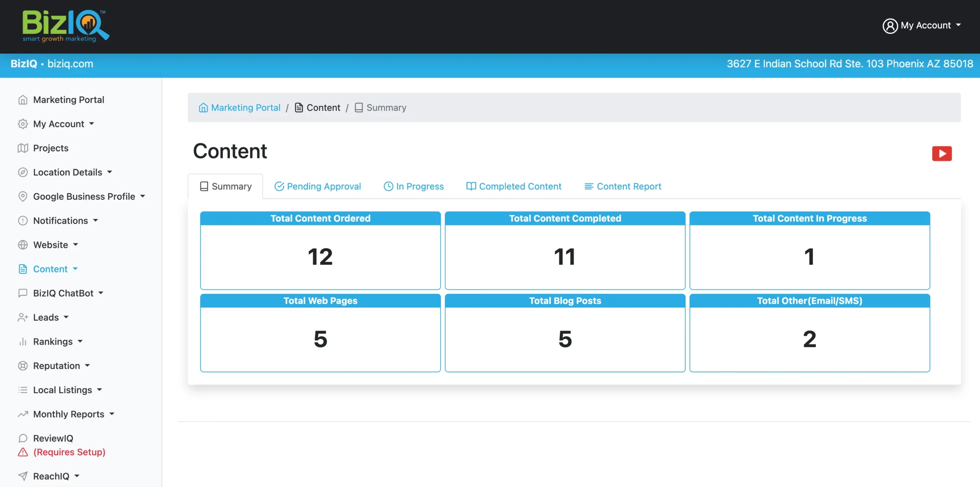This screenshot has width=980, height=487.
Task: Click the breadcrumb Summary book icon
Action: (x=359, y=107)
